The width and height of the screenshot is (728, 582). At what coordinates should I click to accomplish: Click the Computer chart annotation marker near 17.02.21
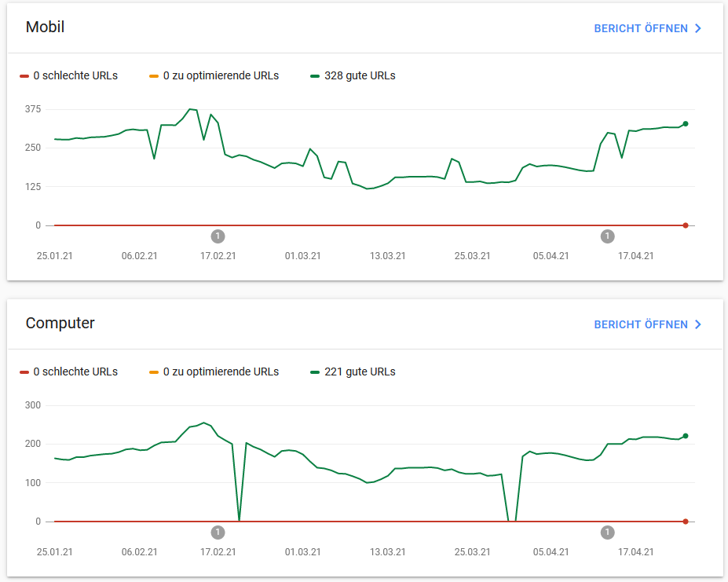pyautogui.click(x=218, y=533)
